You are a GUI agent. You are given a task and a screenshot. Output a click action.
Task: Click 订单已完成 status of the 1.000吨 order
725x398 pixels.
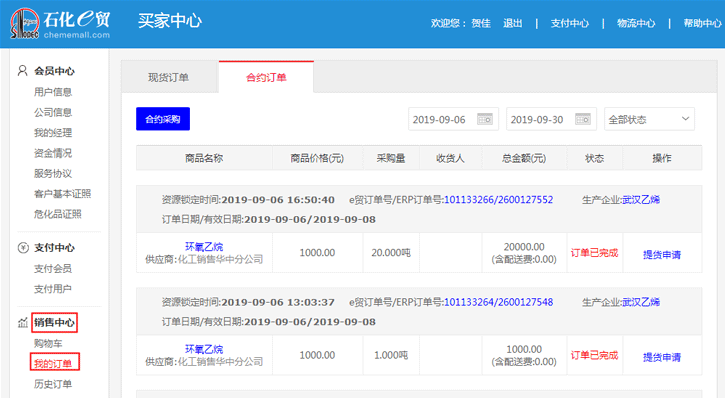[594, 355]
